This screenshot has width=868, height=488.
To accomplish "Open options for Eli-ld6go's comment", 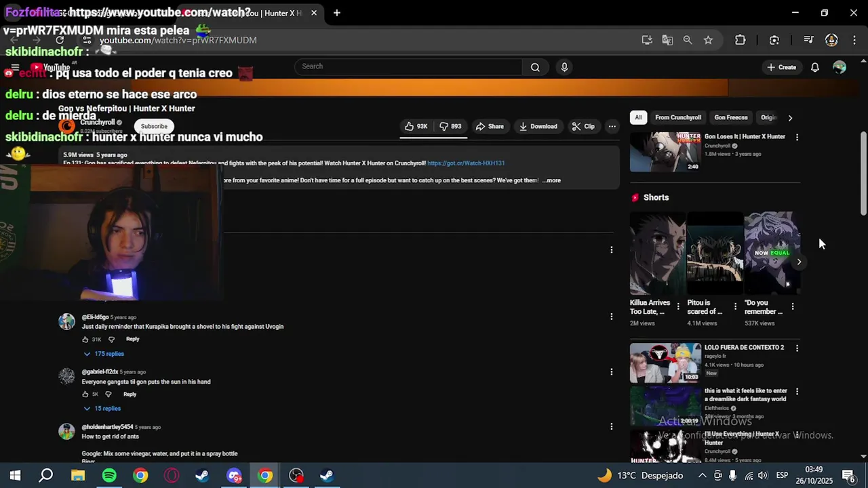I will click(611, 317).
